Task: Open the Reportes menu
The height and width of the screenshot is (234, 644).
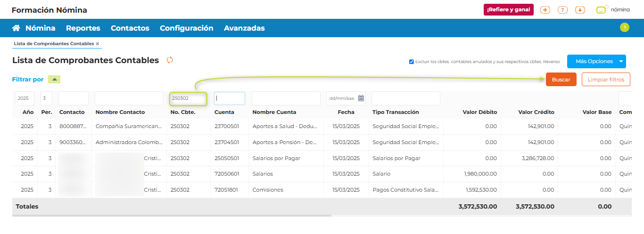Action: point(83,28)
